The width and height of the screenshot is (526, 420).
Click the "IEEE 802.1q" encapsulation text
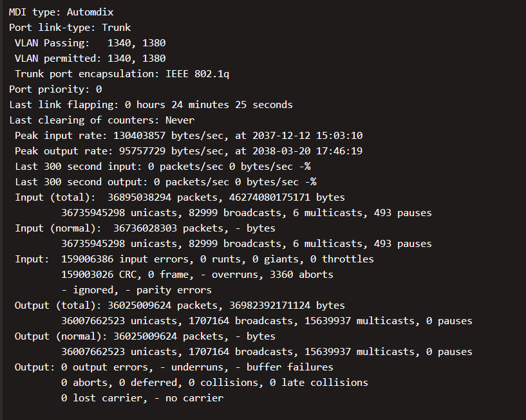(x=197, y=74)
